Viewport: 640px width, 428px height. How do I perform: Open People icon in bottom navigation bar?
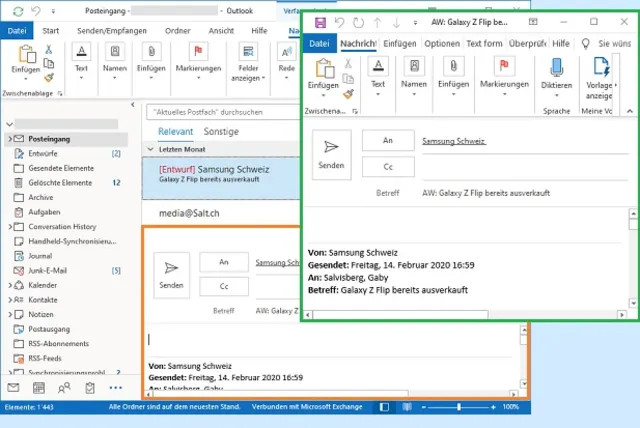click(65, 388)
